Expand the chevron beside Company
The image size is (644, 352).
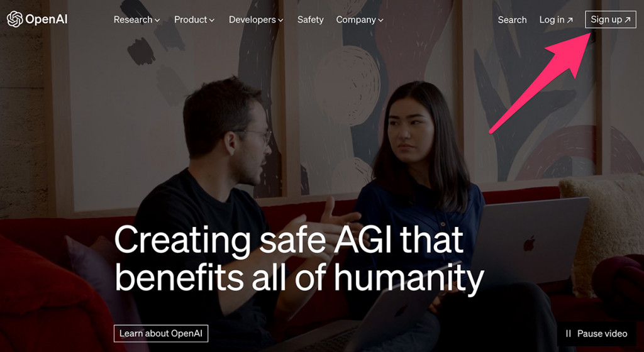(x=380, y=20)
